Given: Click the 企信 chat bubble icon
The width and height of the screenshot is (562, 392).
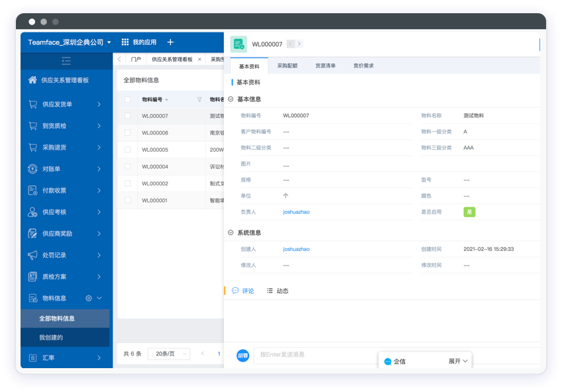Looking at the screenshot, I should [x=388, y=362].
